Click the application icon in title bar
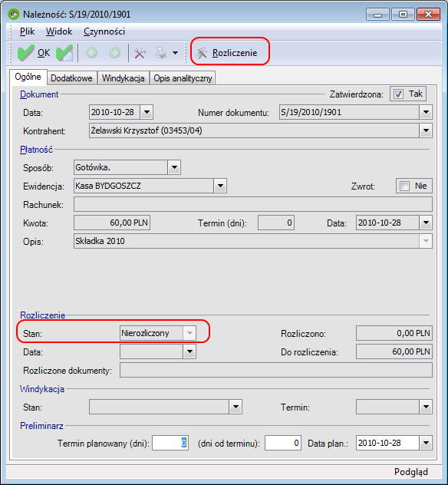The image size is (448, 485). coord(13,15)
